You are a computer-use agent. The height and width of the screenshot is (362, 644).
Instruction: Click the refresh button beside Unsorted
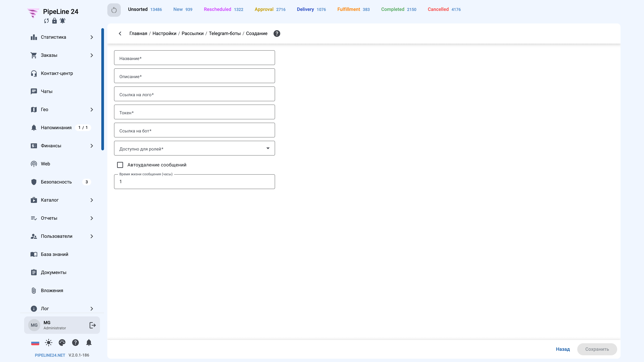pyautogui.click(x=114, y=10)
